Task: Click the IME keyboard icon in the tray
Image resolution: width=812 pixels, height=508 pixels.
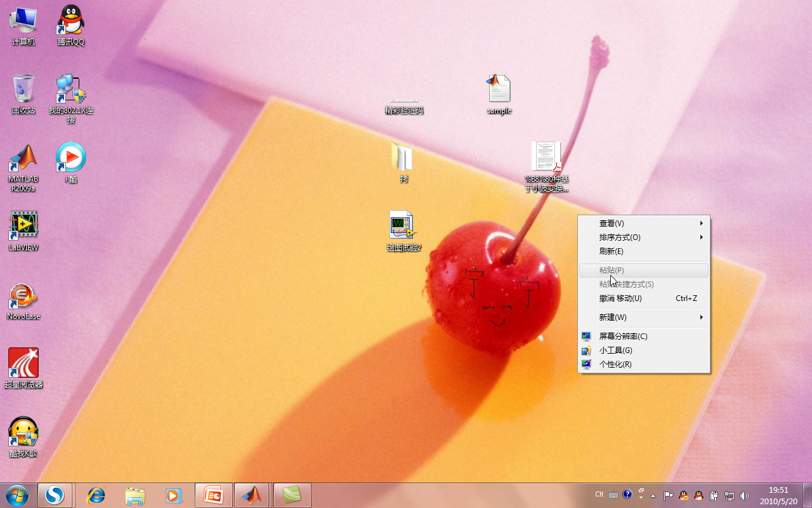Action: [x=613, y=495]
